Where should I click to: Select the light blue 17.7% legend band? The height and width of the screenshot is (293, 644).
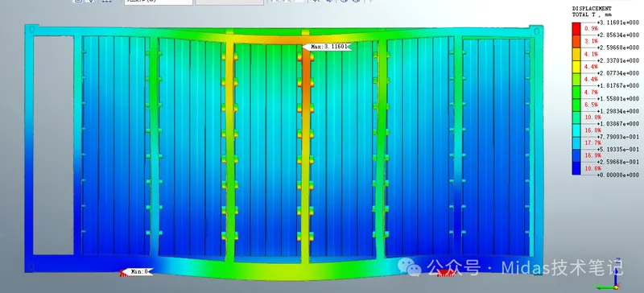[x=576, y=143]
